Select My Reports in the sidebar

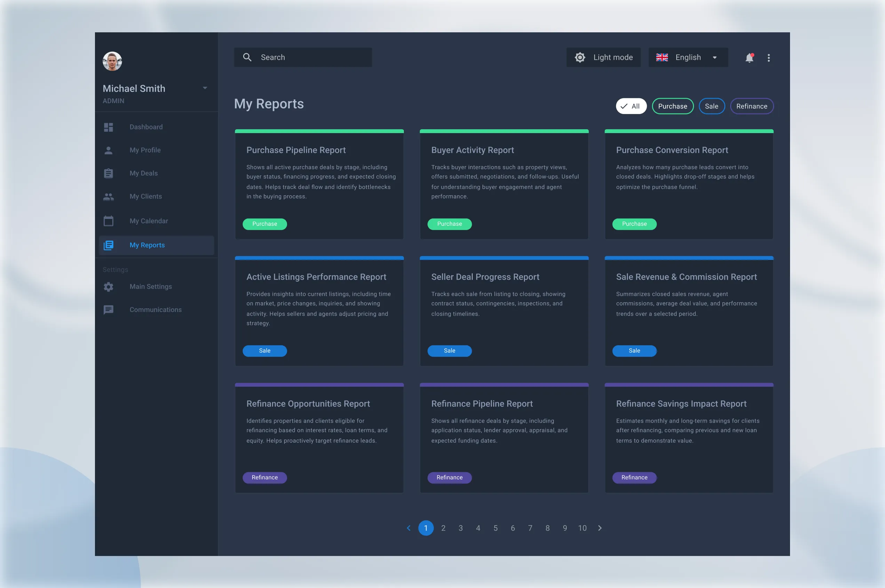point(147,245)
